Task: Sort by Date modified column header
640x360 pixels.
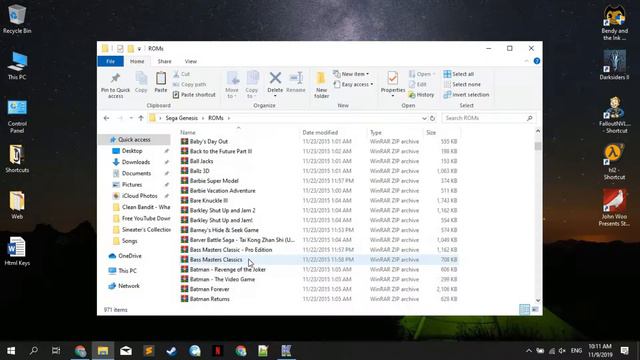Action: click(320, 133)
